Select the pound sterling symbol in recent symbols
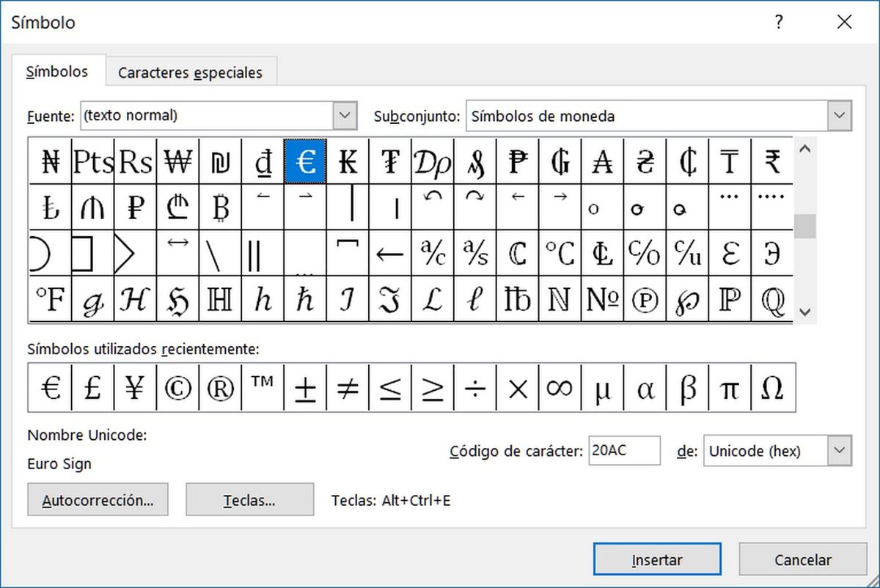 (x=92, y=387)
